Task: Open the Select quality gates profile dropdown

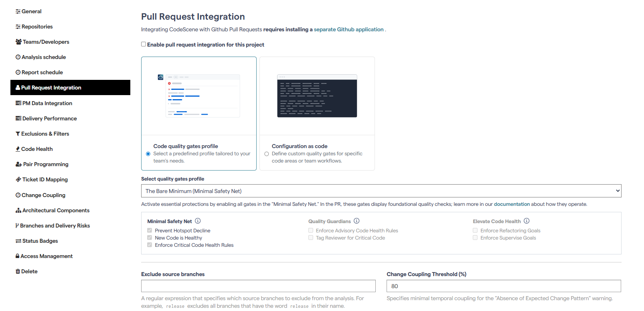Action: tap(381, 191)
